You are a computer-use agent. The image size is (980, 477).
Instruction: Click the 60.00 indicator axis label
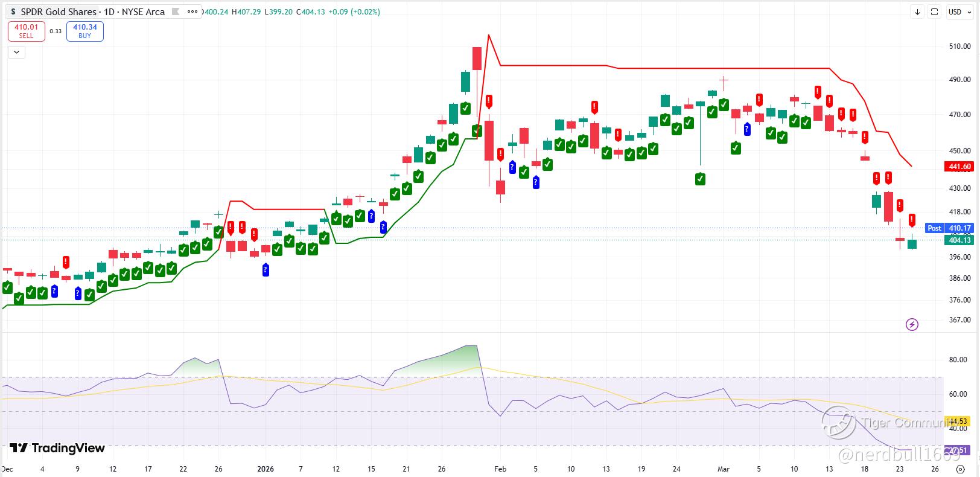point(958,394)
